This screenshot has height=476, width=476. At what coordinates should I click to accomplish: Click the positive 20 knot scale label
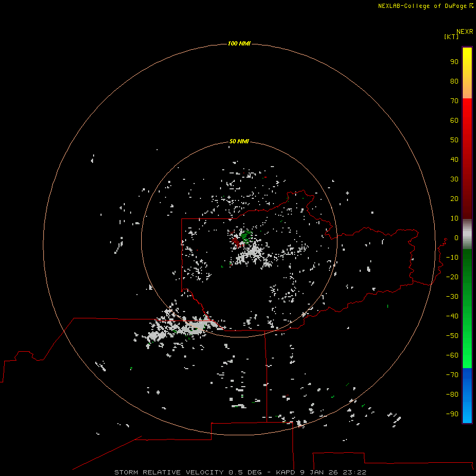(x=454, y=199)
